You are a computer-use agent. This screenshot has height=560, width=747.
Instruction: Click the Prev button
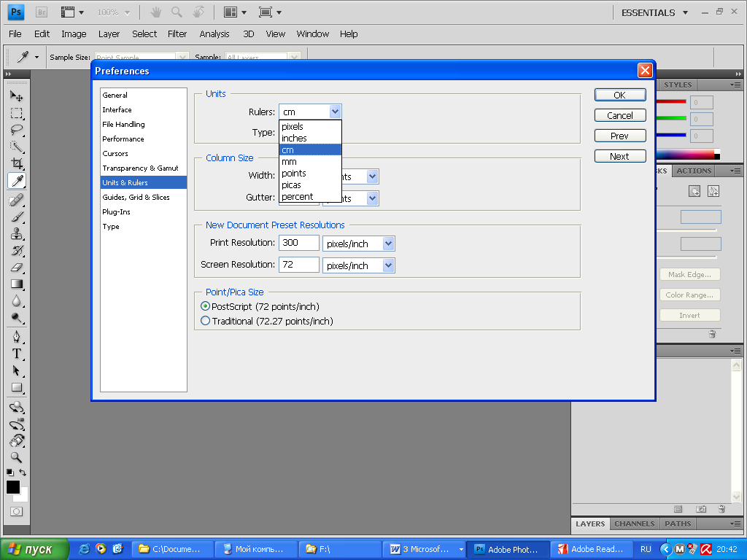(620, 136)
